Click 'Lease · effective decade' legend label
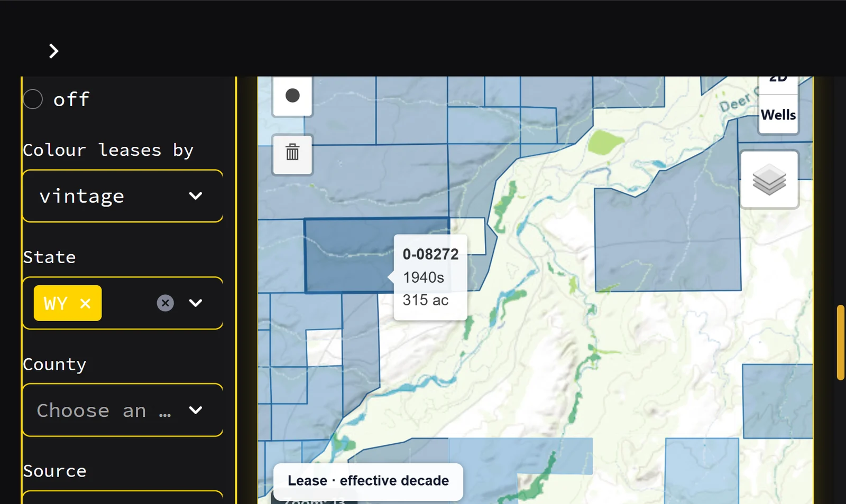Viewport: 846px width, 504px height. [x=368, y=481]
